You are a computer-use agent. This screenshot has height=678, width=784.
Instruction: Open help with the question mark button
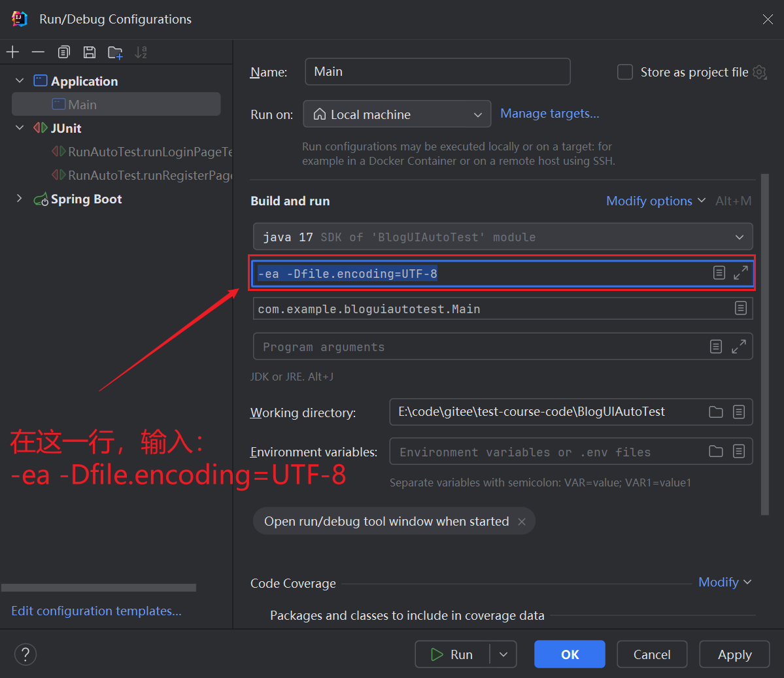[x=26, y=654]
